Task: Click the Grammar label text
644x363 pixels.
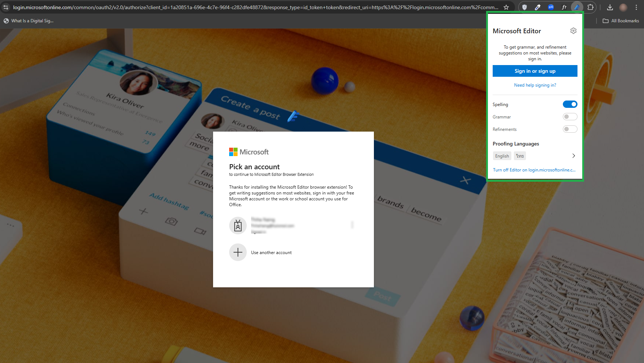Action: pyautogui.click(x=501, y=117)
